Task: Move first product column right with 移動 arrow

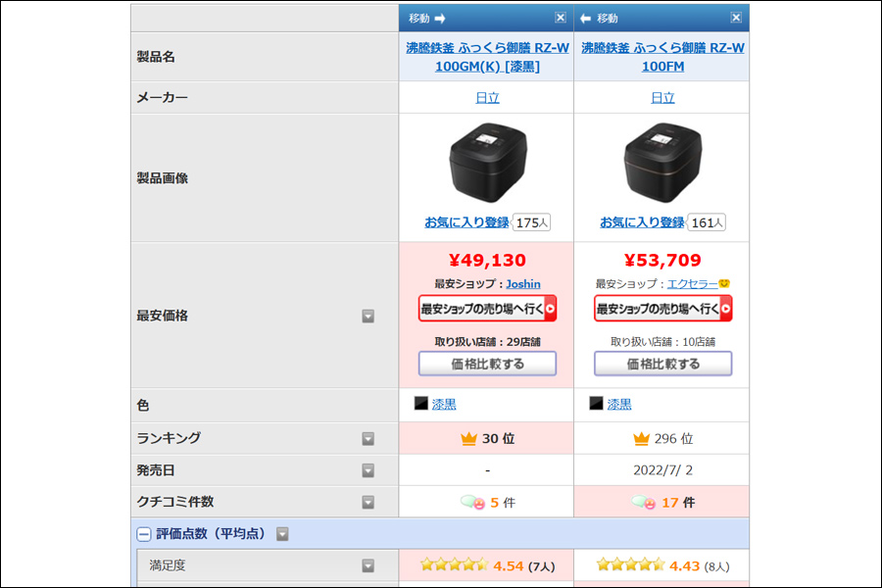Action: click(427, 19)
